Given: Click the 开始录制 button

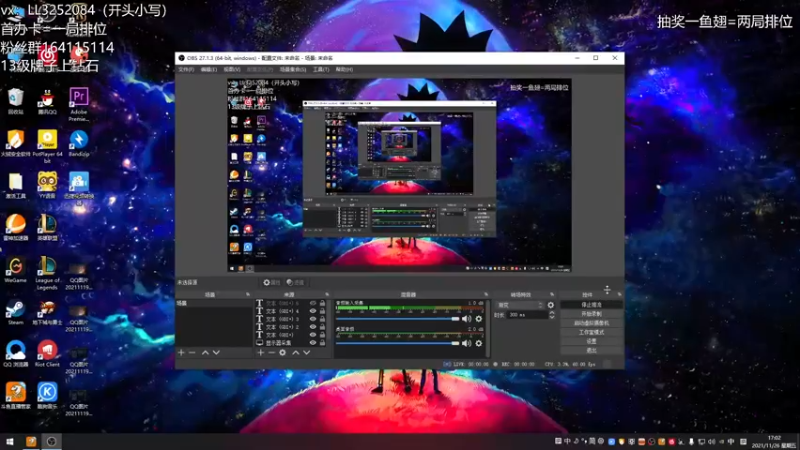Looking at the screenshot, I should pos(591,314).
